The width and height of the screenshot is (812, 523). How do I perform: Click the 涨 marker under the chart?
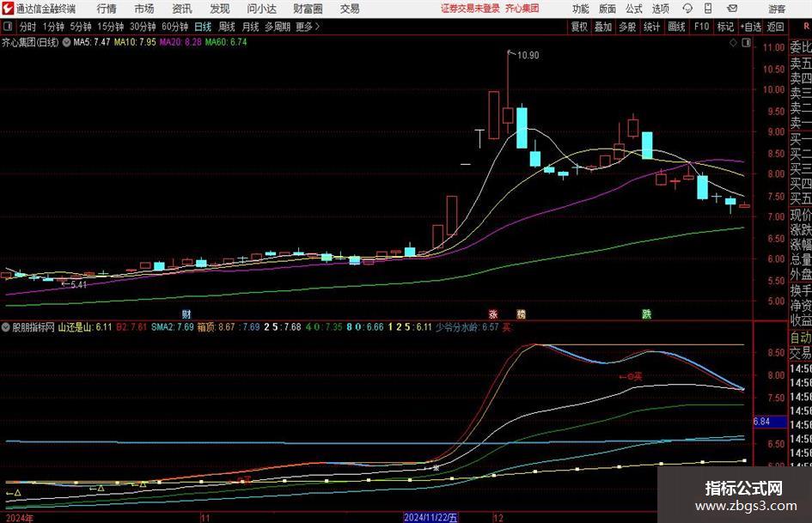[493, 313]
